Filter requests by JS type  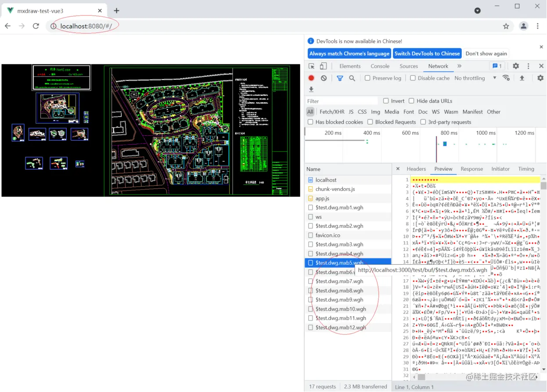351,112
